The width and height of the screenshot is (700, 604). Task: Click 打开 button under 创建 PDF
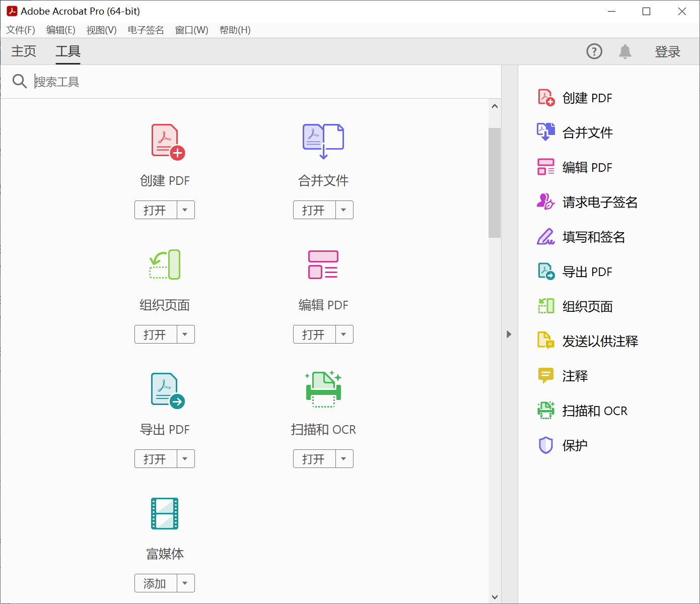pyautogui.click(x=156, y=210)
